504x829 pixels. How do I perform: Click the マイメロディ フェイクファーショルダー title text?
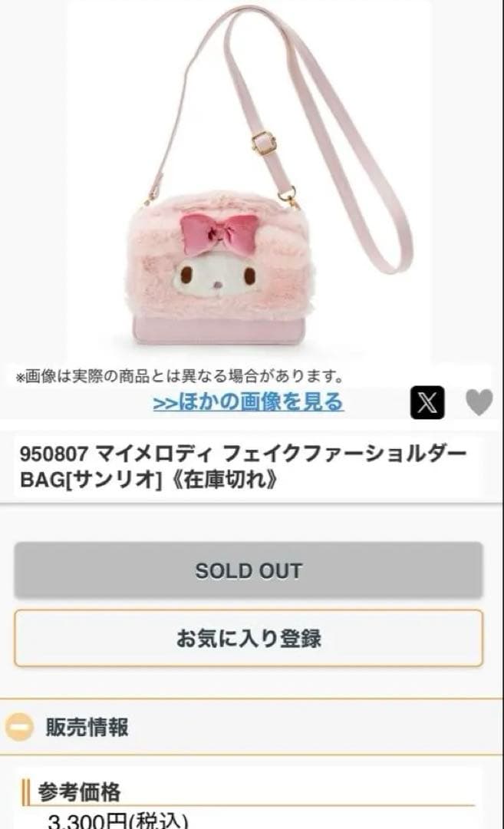point(282,454)
